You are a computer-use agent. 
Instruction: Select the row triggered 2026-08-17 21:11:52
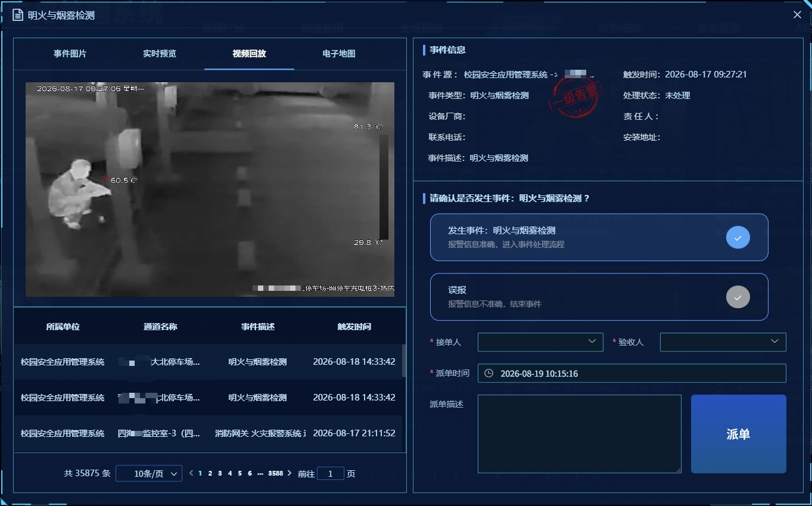[208, 433]
